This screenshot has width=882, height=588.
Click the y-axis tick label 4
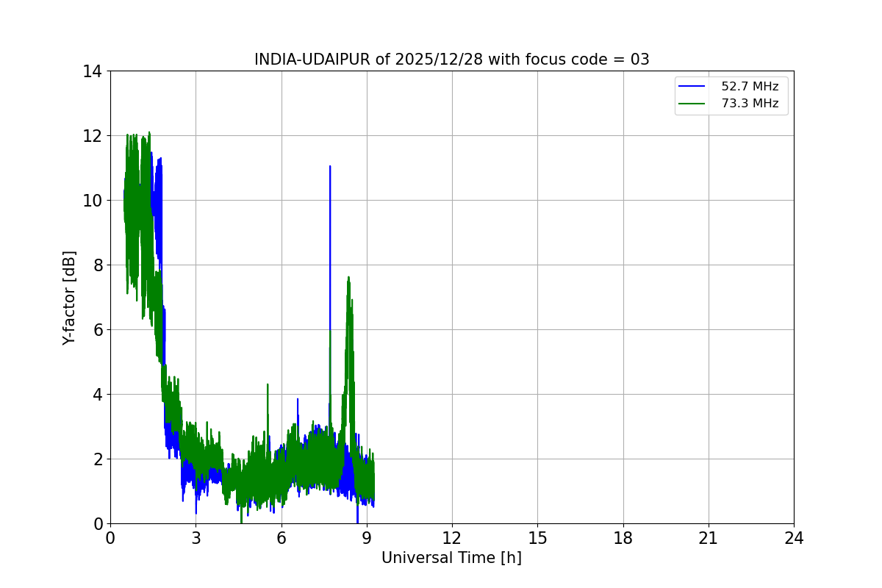(x=97, y=395)
